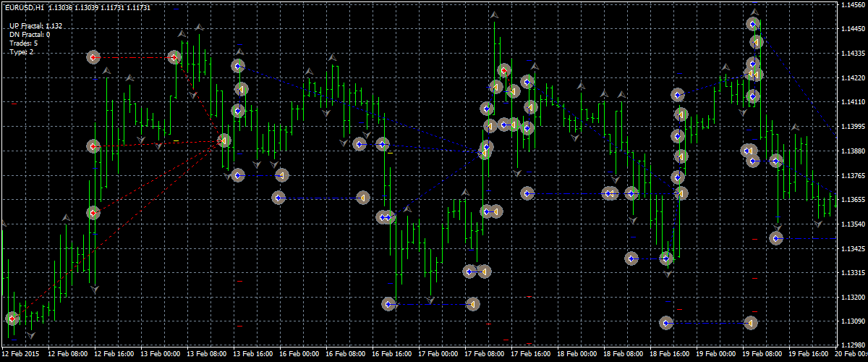Select the blue marker starting the lowest line at 1.13090
868x362 pixels.
coord(666,323)
